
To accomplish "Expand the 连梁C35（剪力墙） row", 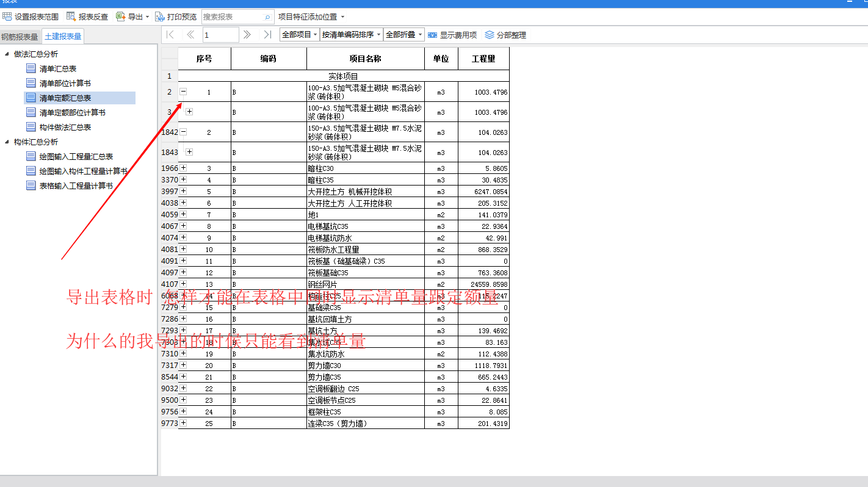I will pyautogui.click(x=183, y=423).
